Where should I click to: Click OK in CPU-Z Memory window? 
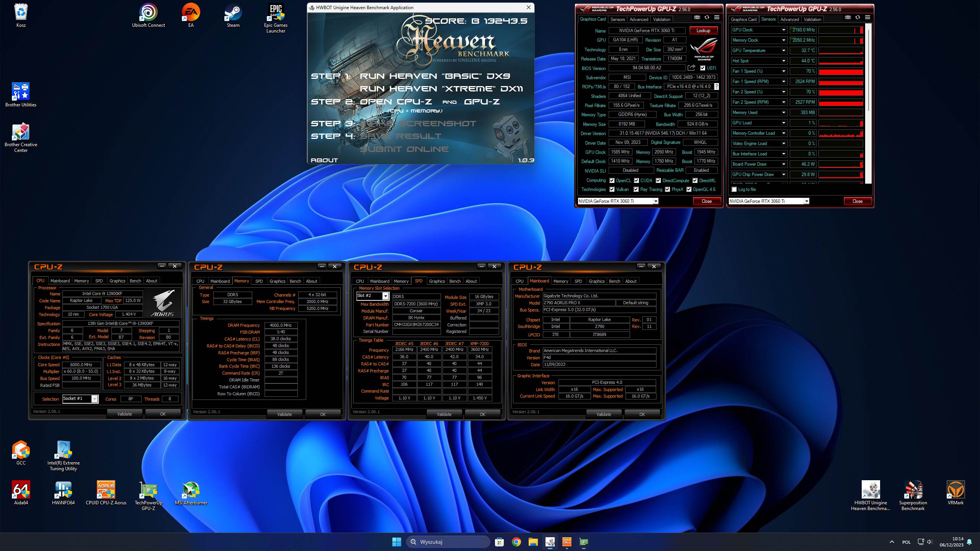coord(323,414)
